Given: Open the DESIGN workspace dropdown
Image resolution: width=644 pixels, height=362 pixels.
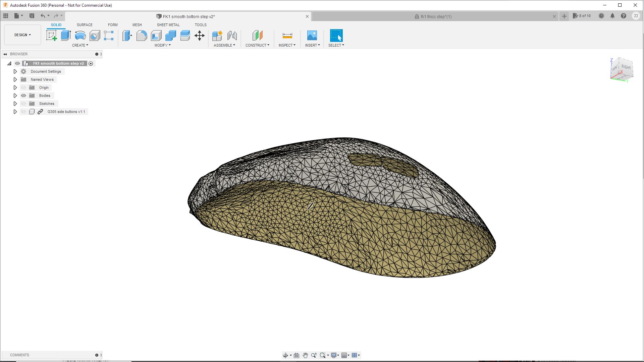Looking at the screenshot, I should 22,35.
